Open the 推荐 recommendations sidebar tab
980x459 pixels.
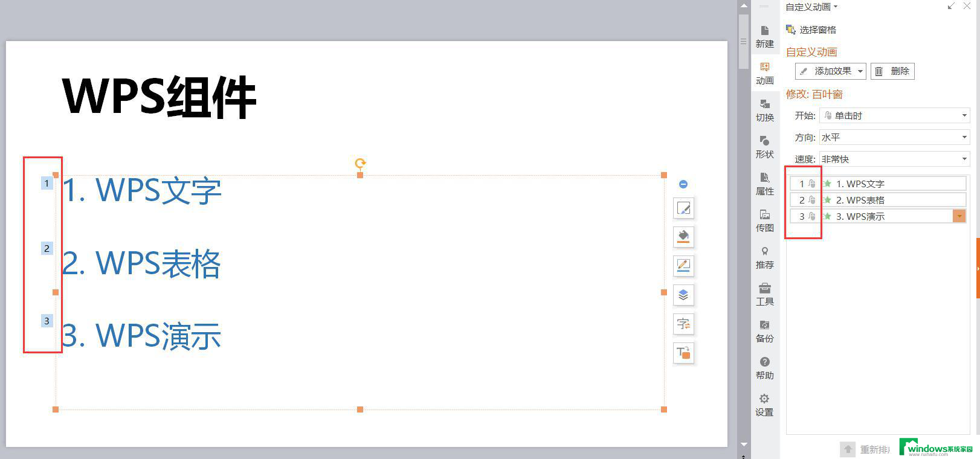pyautogui.click(x=764, y=258)
